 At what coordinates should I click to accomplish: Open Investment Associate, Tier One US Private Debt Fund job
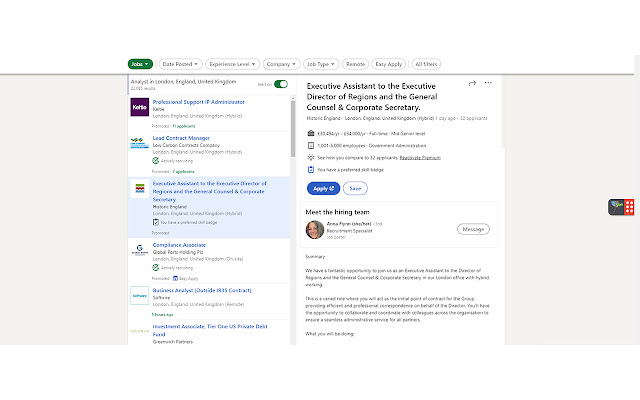pos(210,330)
